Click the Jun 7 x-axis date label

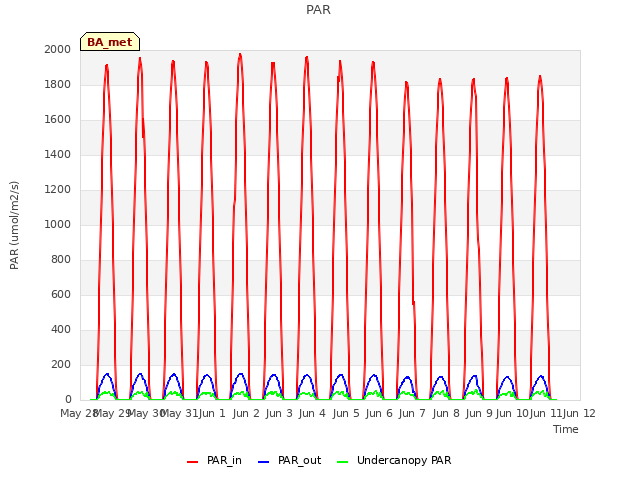point(412,413)
